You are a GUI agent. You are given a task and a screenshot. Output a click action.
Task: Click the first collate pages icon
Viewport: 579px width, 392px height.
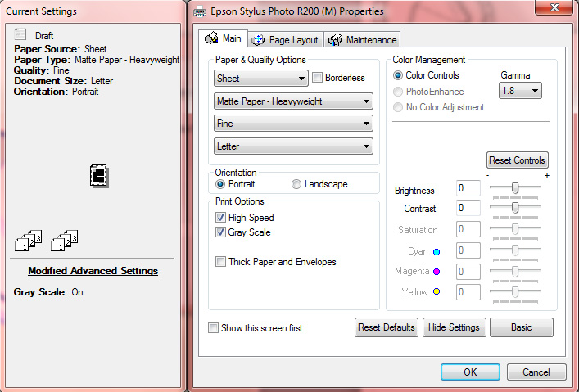[28, 241]
